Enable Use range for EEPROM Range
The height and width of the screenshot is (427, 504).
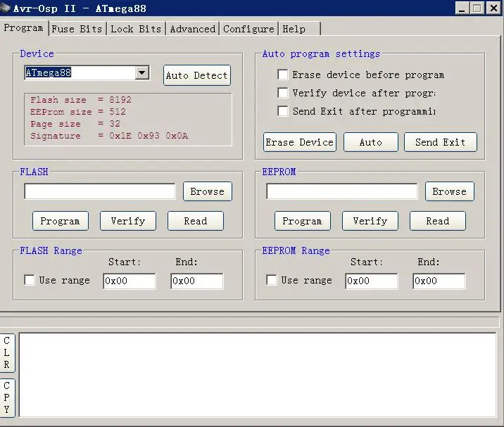click(272, 280)
